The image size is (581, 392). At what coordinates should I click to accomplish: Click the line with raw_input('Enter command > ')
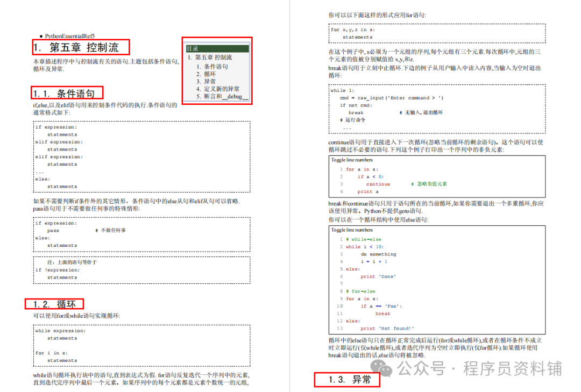392,98
